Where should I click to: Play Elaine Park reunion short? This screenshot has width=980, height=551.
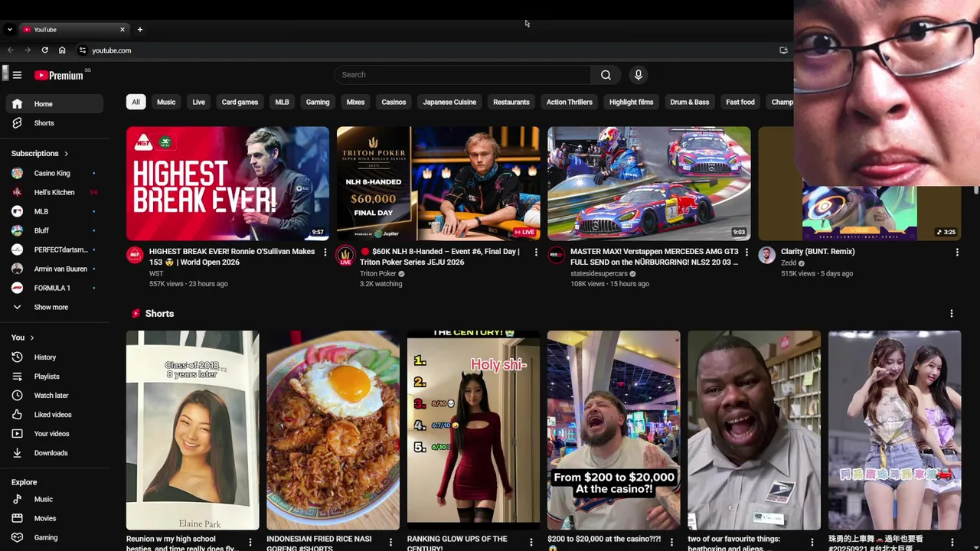(x=192, y=430)
